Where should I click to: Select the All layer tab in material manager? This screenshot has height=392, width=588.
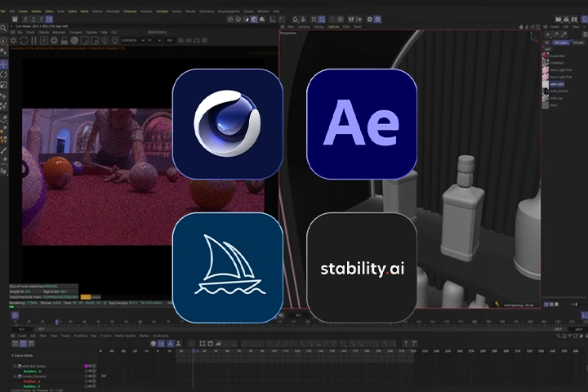[x=546, y=42]
